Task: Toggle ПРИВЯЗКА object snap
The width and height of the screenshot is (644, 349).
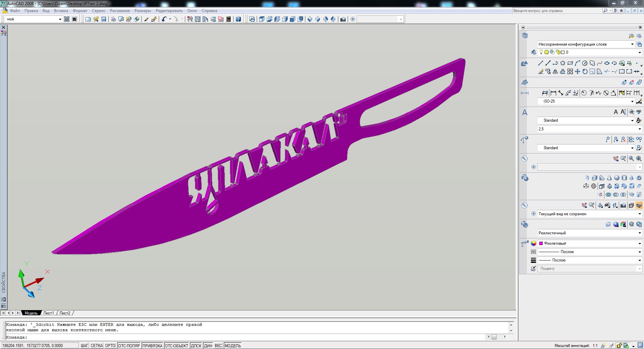Action: (x=152, y=346)
